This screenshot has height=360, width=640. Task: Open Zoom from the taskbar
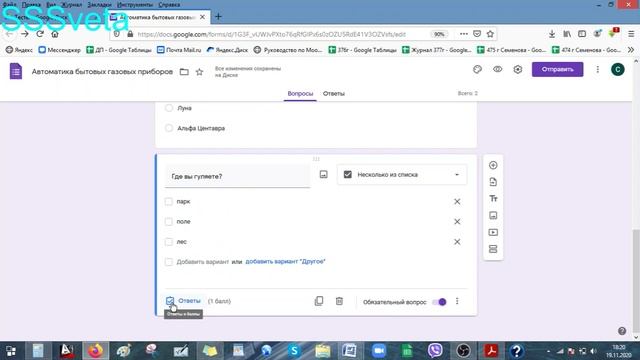click(379, 351)
